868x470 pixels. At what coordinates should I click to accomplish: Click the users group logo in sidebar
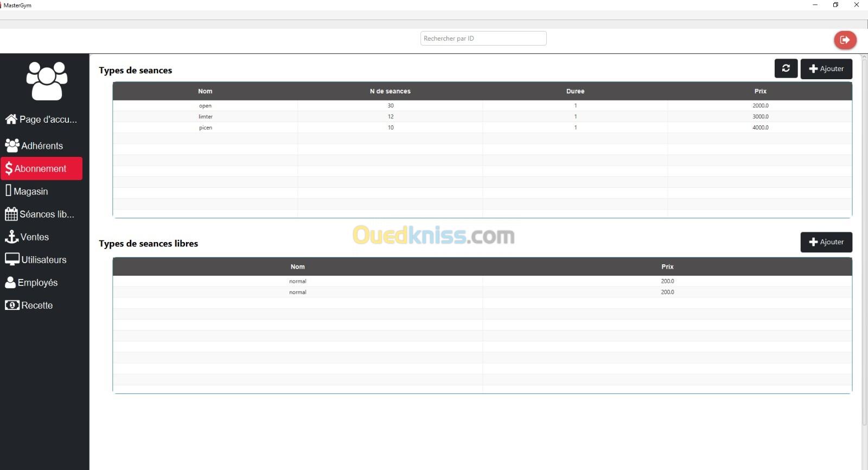click(47, 81)
